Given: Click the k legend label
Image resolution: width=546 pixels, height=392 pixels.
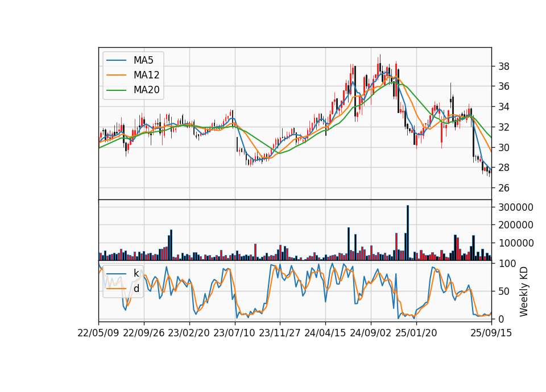Looking at the screenshot, I should click(136, 273).
